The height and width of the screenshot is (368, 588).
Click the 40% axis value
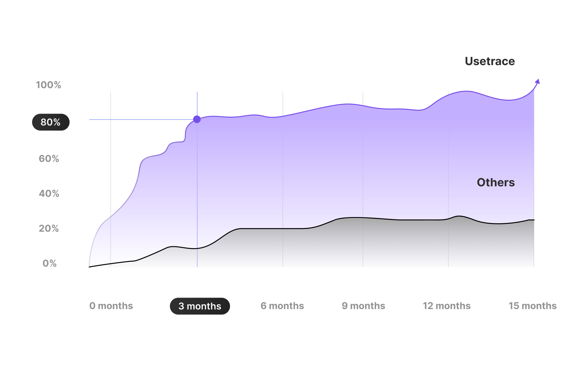click(x=49, y=193)
